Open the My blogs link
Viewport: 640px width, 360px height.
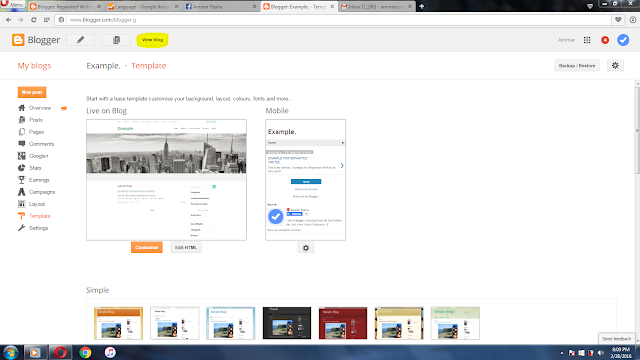34,66
